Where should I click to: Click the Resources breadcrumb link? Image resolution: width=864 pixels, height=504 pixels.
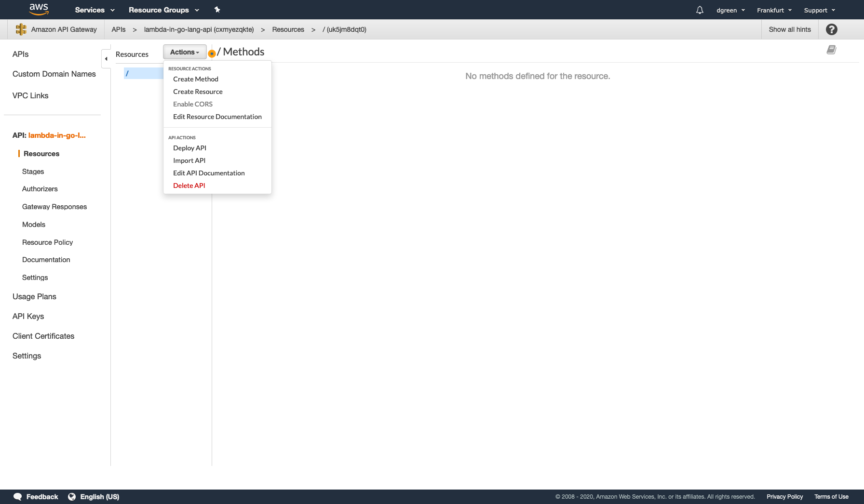288,29
